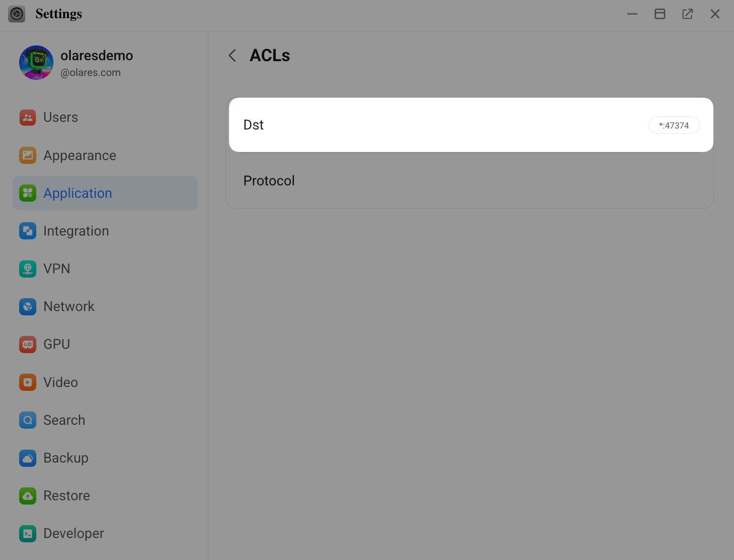The height and width of the screenshot is (560, 734).
Task: Click the VPN globe icon
Action: [x=28, y=269]
